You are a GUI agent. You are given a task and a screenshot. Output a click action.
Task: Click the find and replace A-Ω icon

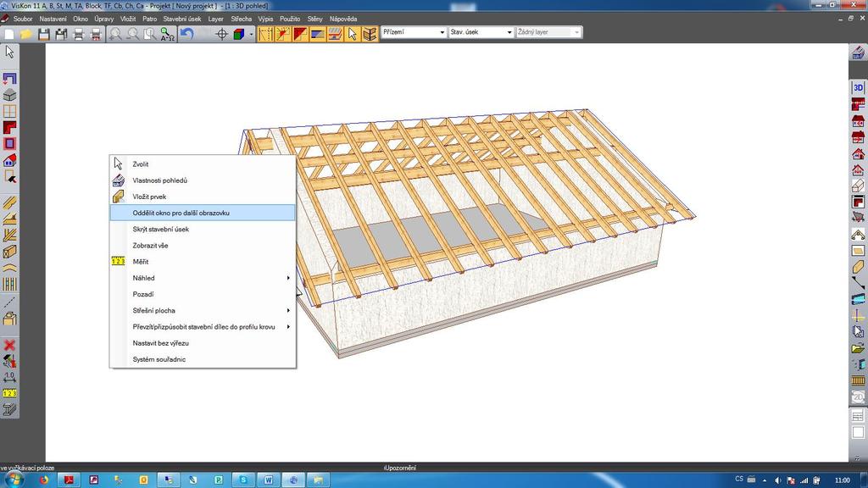tap(167, 34)
